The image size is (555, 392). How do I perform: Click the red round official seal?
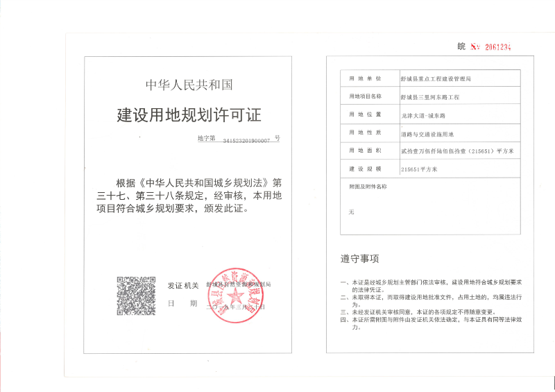[x=236, y=296]
